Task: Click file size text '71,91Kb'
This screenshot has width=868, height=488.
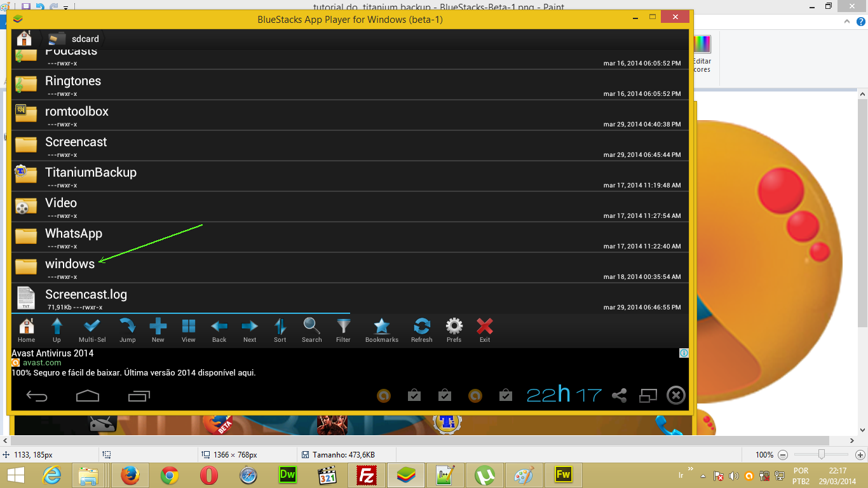Action: click(59, 308)
